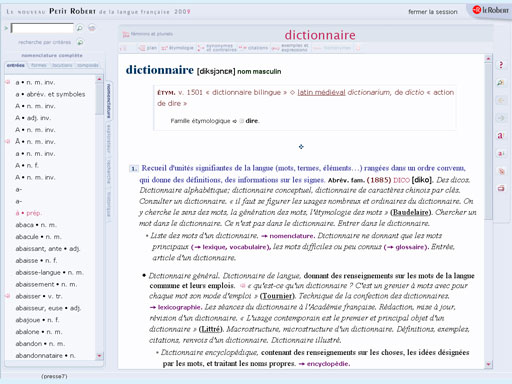Click the small icon before dire
Viewport: 512px width, 384px height.
241,121
